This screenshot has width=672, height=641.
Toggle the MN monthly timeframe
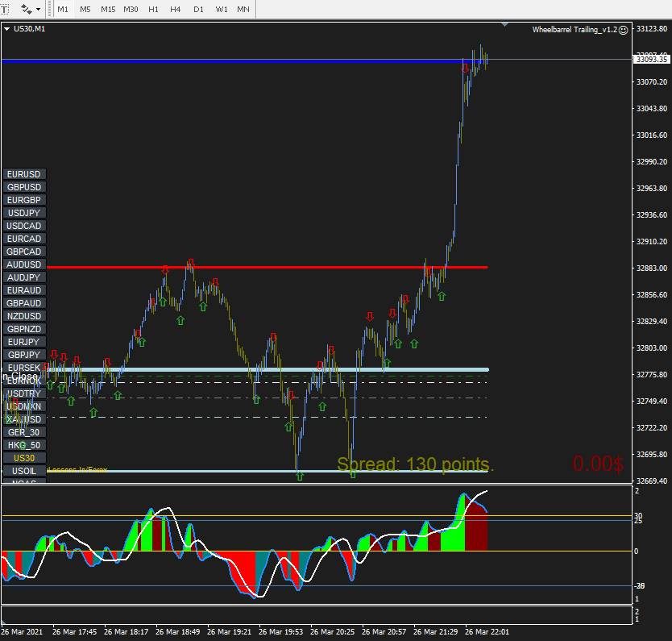(243, 9)
